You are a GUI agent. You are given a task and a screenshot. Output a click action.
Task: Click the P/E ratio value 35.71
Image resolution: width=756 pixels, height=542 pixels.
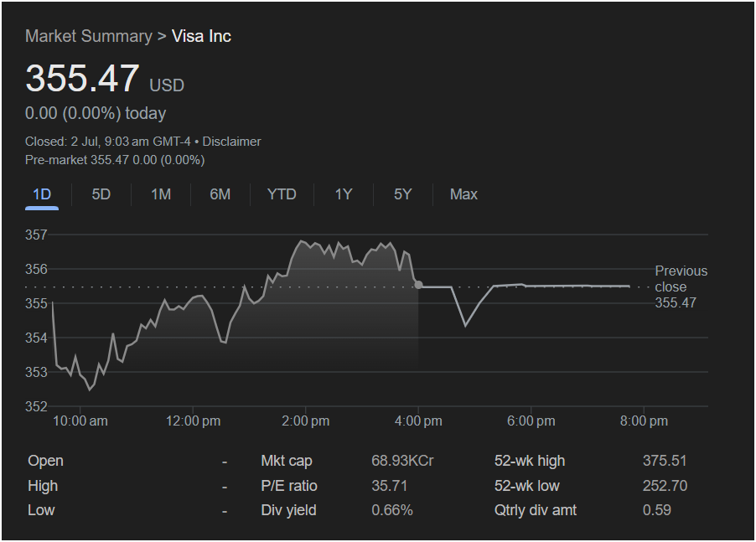[x=390, y=486]
